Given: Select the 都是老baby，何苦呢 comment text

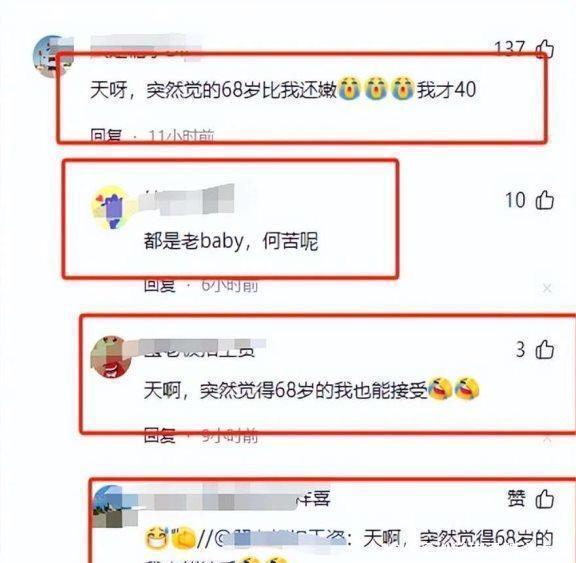Looking at the screenshot, I should click(231, 241).
